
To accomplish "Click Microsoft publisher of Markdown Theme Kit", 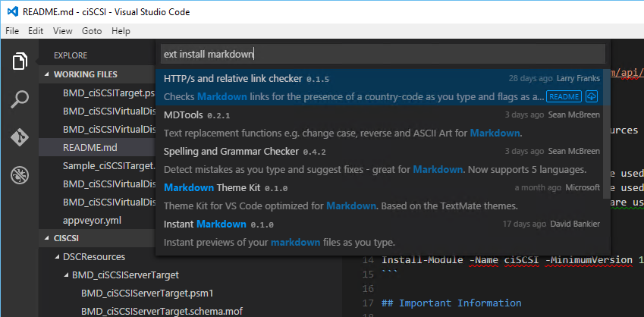I will pyautogui.click(x=583, y=187).
